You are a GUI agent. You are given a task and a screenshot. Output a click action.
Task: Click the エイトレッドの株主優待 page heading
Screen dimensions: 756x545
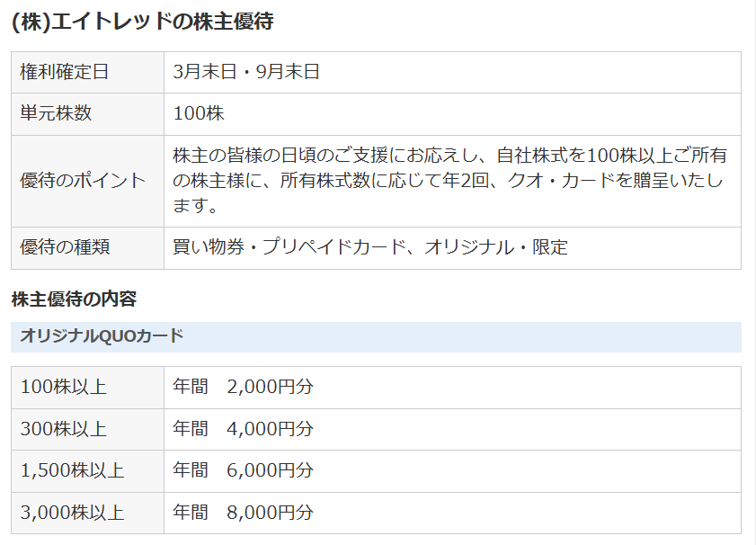coord(142,22)
